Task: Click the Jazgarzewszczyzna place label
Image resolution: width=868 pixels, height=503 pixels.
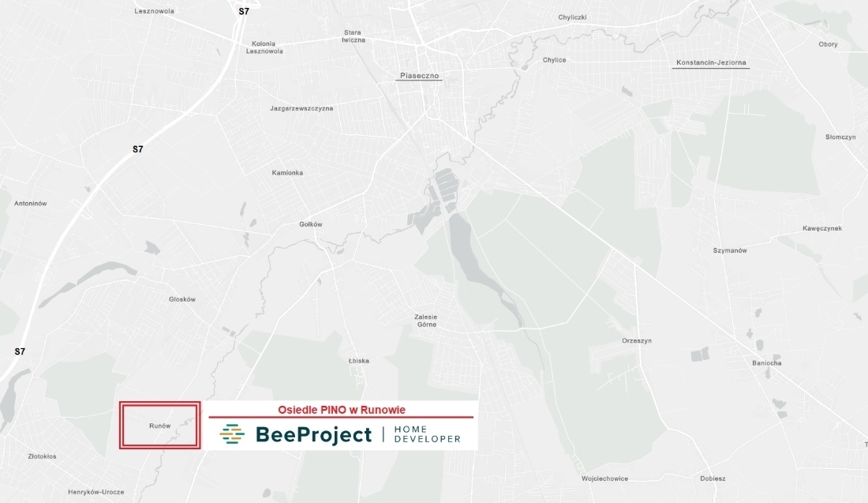Action: [301, 109]
